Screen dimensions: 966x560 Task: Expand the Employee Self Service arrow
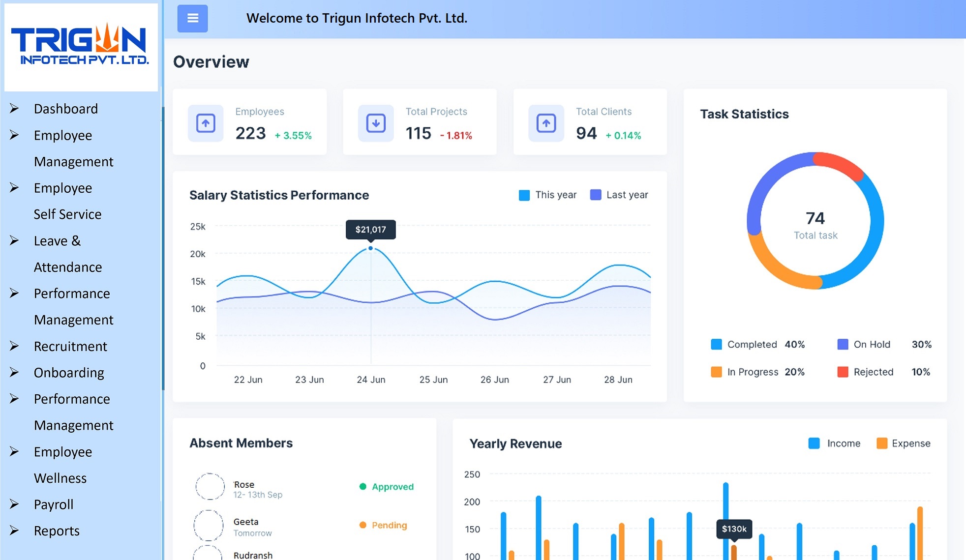click(x=14, y=187)
